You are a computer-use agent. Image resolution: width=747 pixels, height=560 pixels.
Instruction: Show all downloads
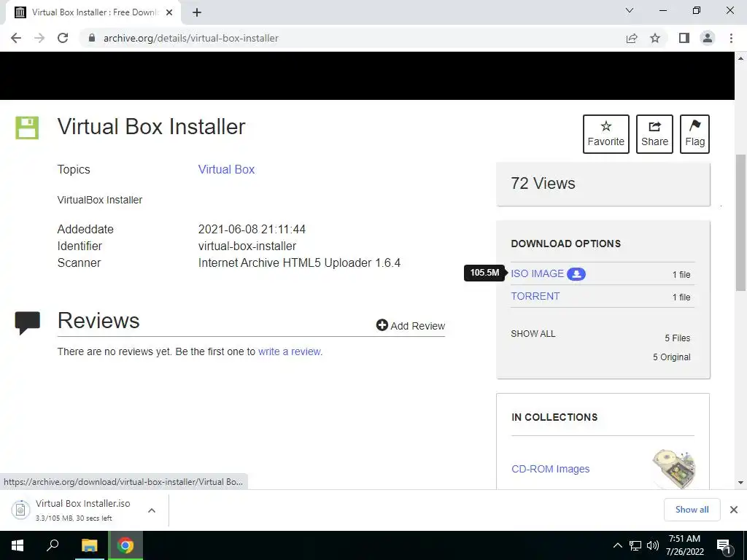click(x=692, y=510)
